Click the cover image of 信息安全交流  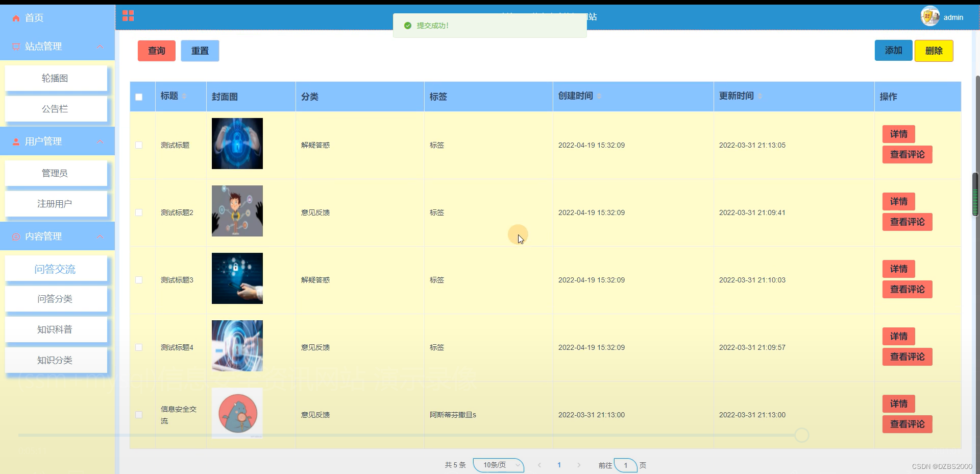[x=237, y=413]
